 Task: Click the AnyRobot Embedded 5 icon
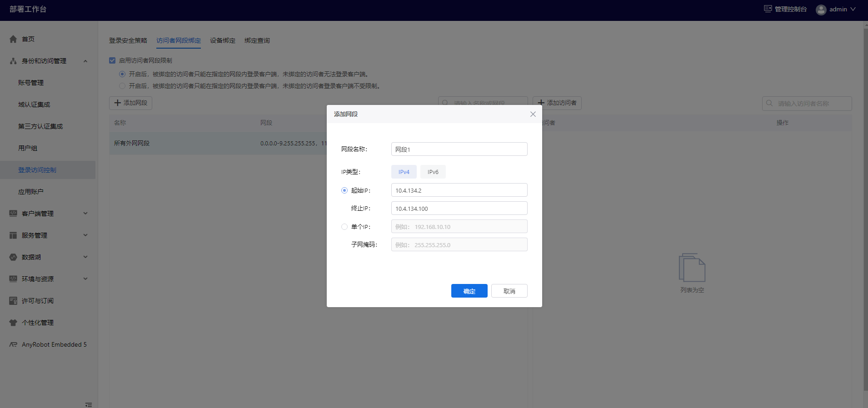point(13,344)
